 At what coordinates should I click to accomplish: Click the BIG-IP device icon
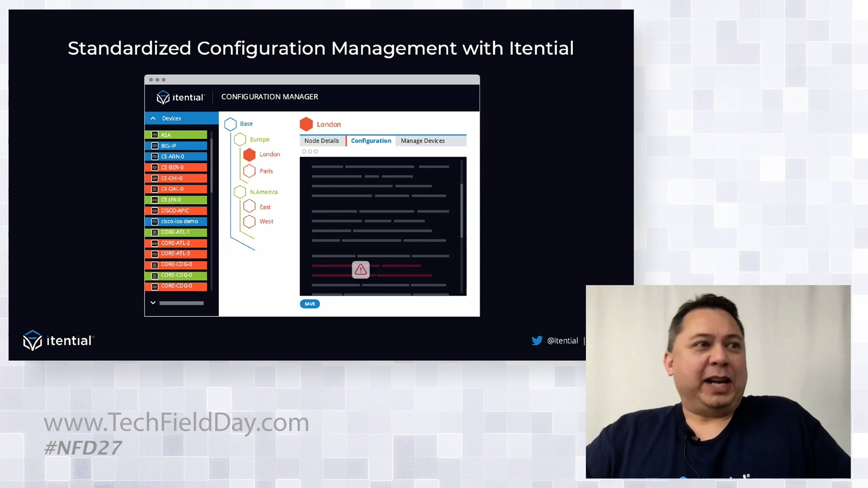click(155, 146)
